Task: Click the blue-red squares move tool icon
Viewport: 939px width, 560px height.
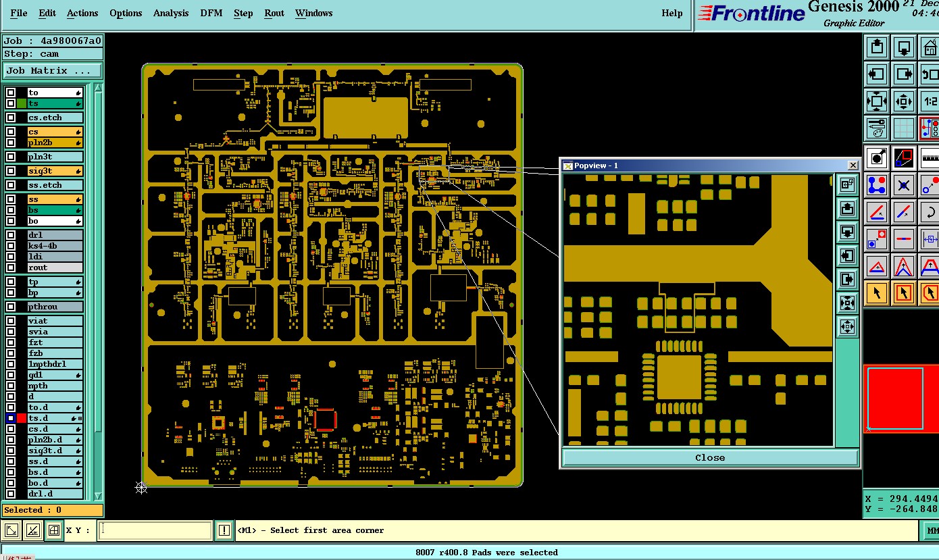Action: click(877, 239)
